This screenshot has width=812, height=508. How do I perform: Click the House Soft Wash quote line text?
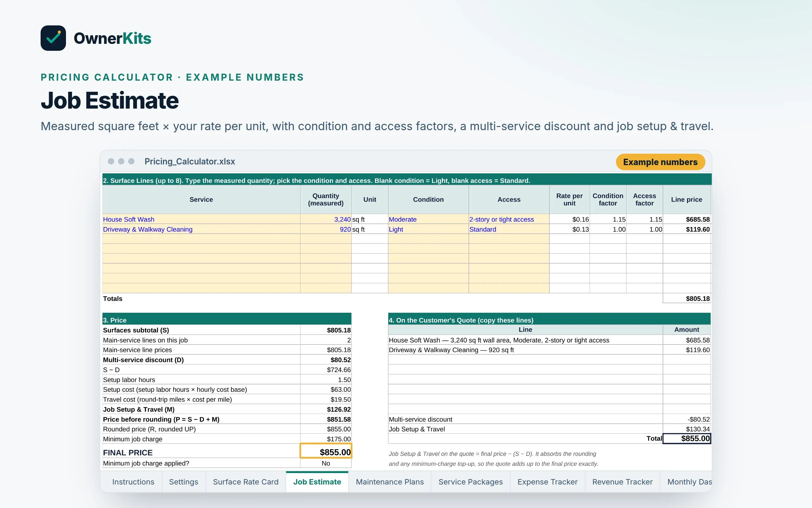tap(499, 340)
